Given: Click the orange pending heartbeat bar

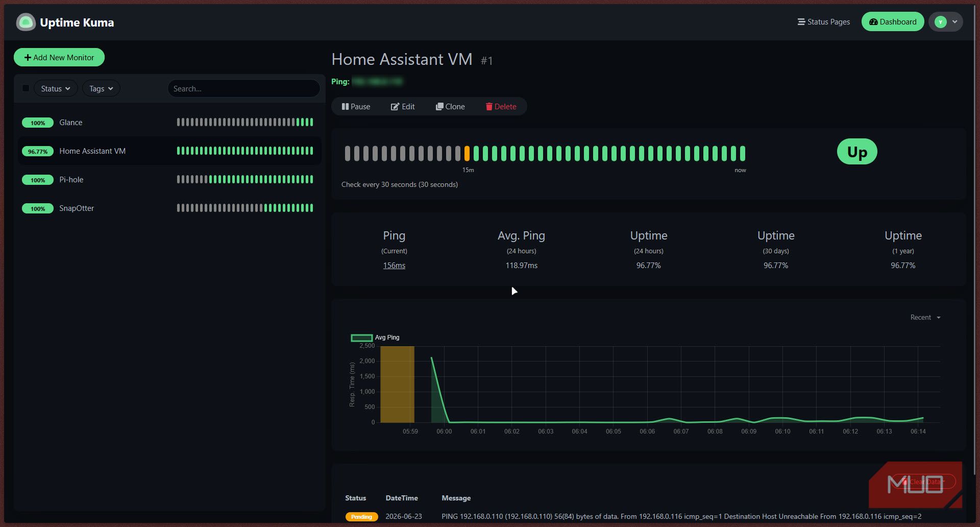Looking at the screenshot, I should (467, 153).
